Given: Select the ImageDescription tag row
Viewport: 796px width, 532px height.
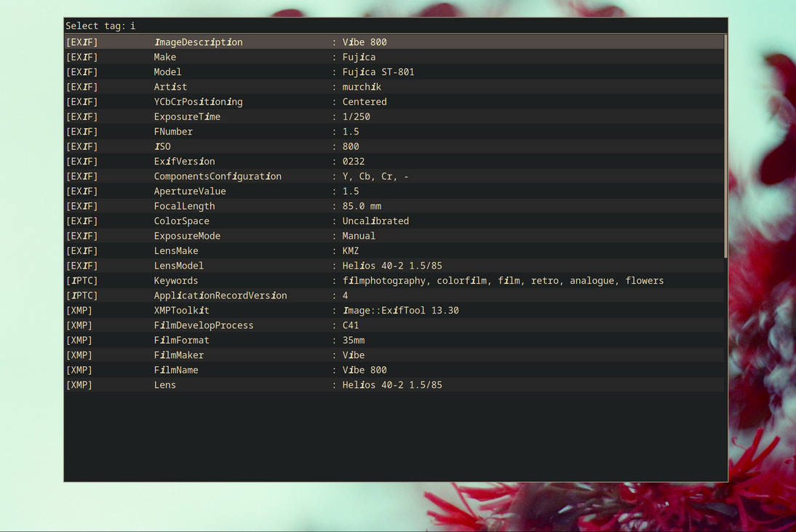Looking at the screenshot, I should pos(394,42).
